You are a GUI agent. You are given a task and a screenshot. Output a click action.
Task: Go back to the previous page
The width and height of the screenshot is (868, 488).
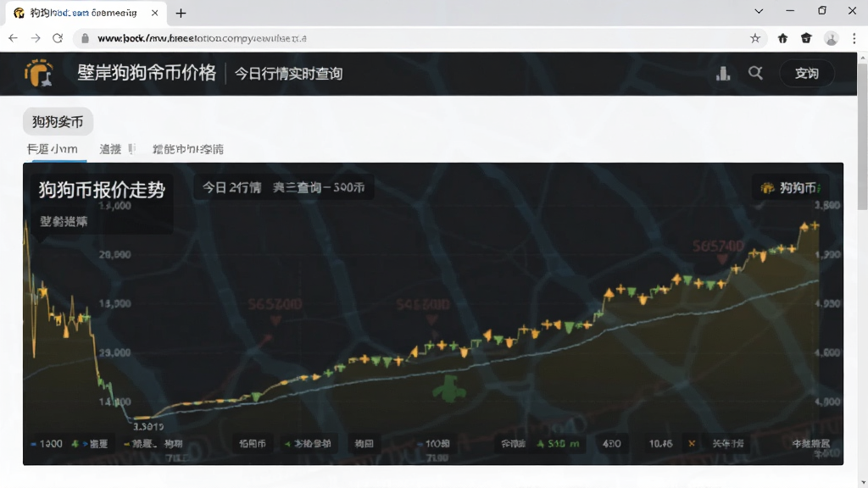point(13,38)
